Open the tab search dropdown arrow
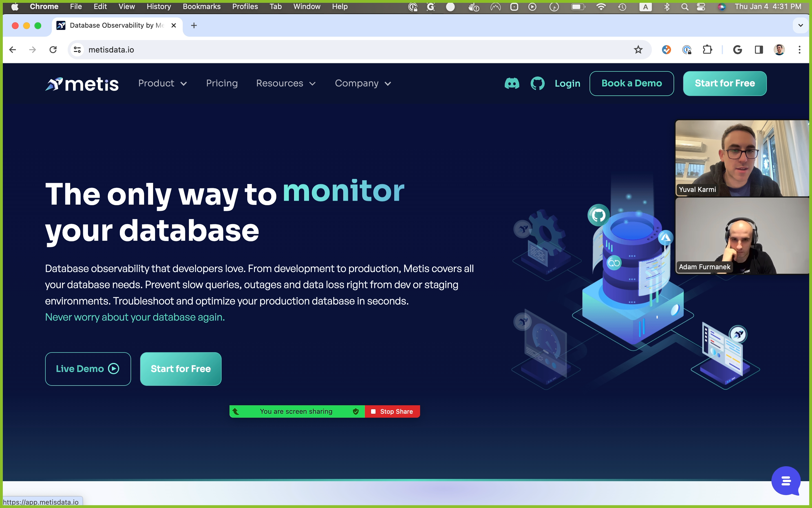 [801, 25]
